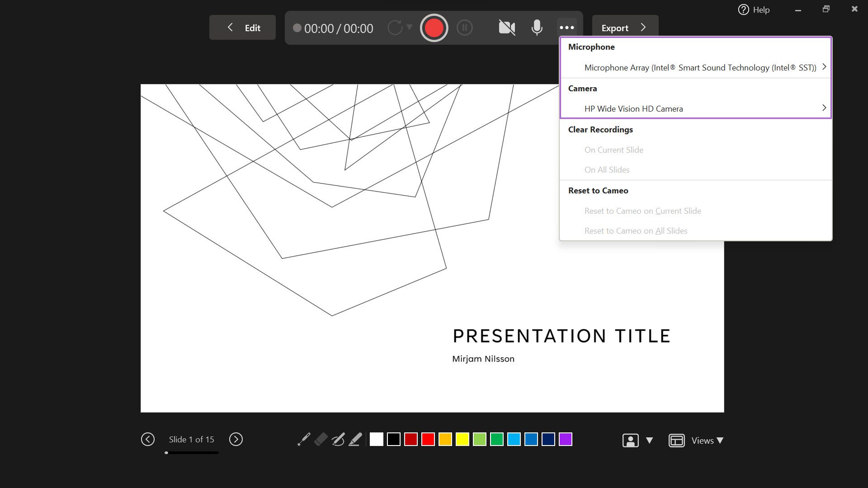Click the Export button
This screenshot has width=868, height=488.
tap(625, 28)
